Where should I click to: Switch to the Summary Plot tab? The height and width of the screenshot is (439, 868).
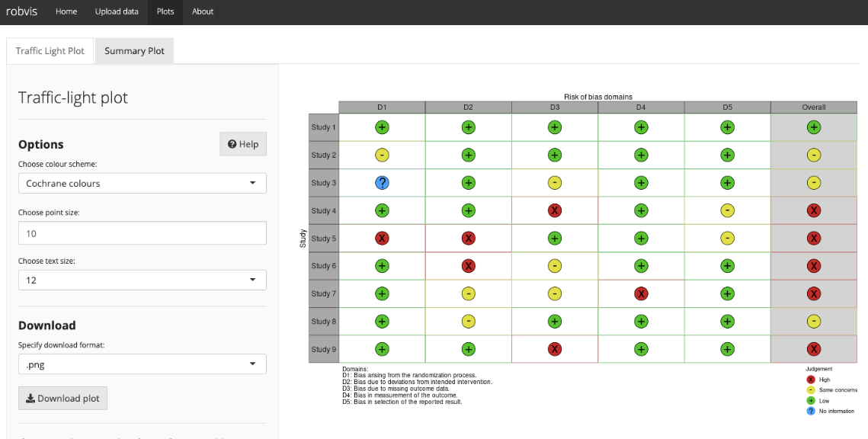[x=135, y=51]
